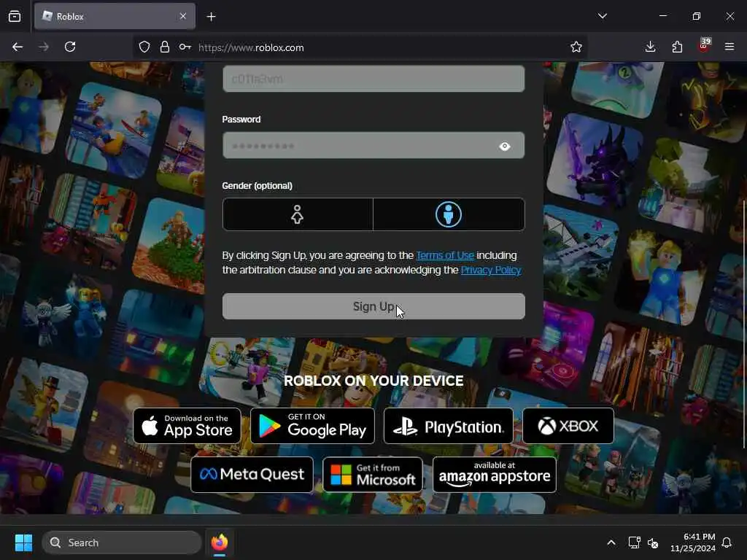Screen dimensions: 747x560
Task: Expand the list all tabs chevron
Action: tap(602, 16)
